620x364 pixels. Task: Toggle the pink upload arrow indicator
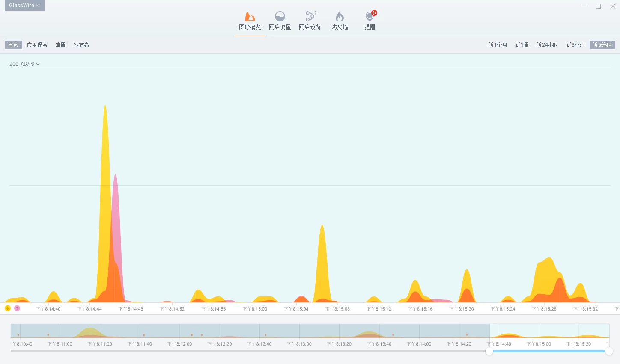click(17, 308)
